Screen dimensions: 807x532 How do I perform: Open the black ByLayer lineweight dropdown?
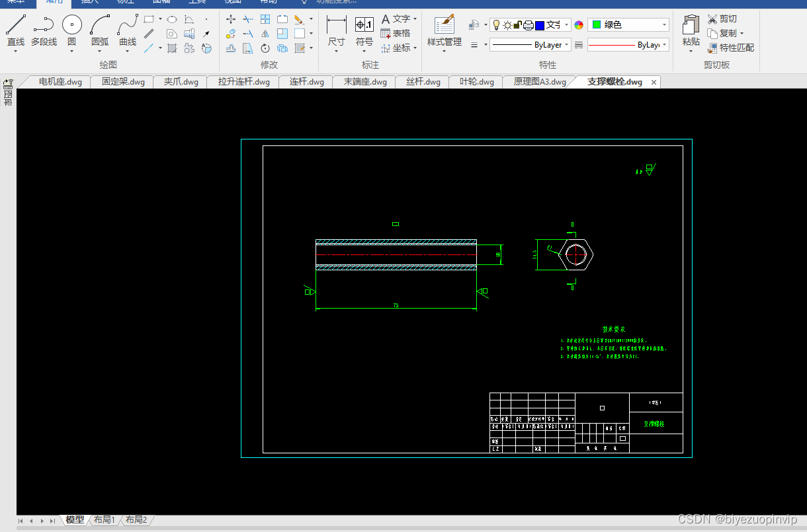567,45
